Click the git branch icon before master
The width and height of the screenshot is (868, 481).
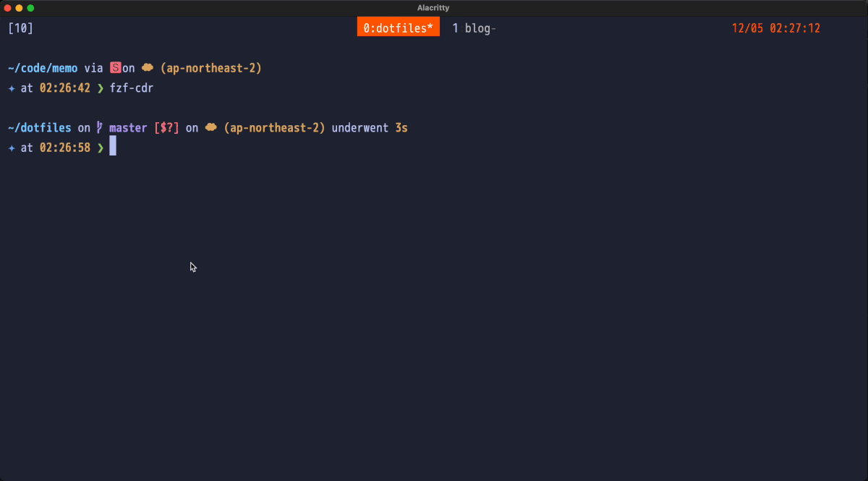[x=100, y=128]
